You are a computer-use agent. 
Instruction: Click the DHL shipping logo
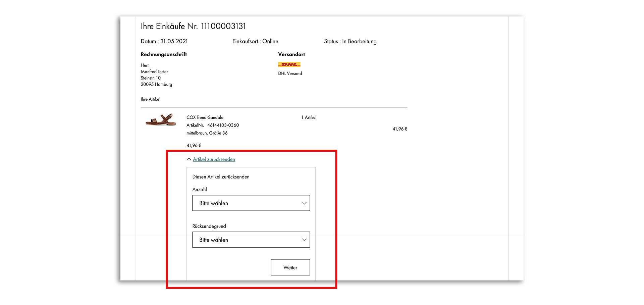click(x=289, y=64)
